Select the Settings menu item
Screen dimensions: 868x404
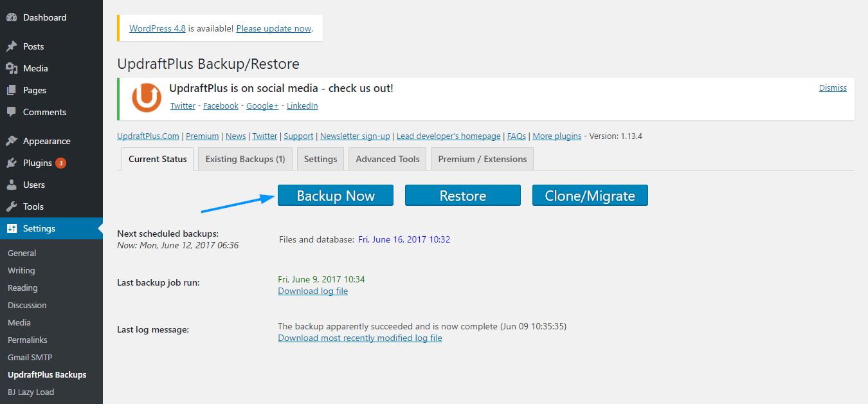click(x=51, y=228)
